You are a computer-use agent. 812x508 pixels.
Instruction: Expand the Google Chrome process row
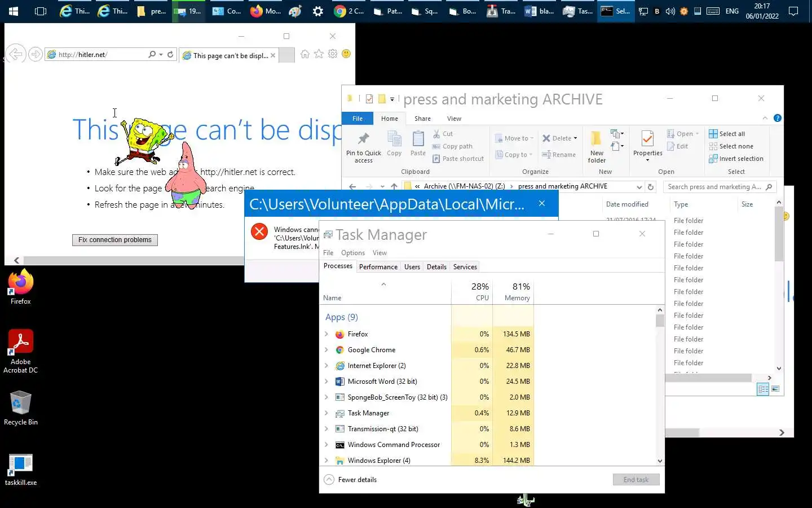pyautogui.click(x=326, y=350)
